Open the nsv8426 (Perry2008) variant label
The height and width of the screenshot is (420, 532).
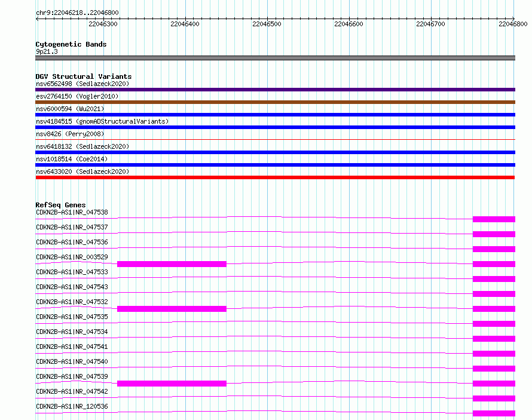pyautogui.click(x=70, y=134)
